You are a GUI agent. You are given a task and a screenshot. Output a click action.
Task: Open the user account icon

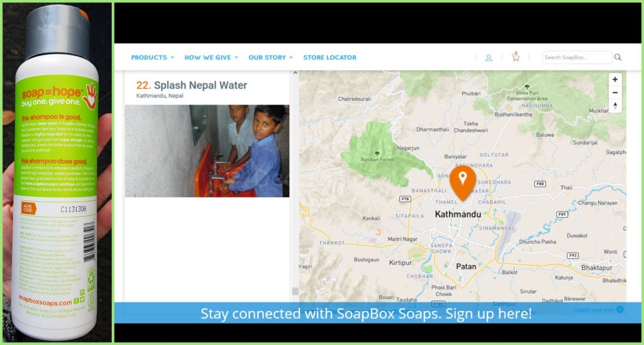click(x=488, y=57)
